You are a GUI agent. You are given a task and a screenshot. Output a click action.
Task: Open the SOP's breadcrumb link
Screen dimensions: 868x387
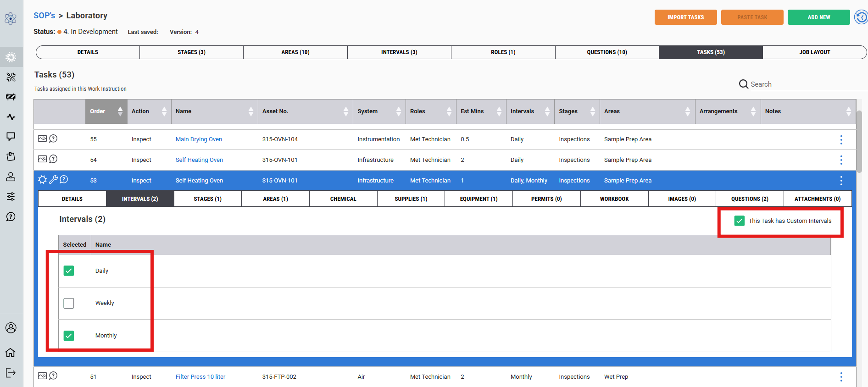pyautogui.click(x=44, y=16)
